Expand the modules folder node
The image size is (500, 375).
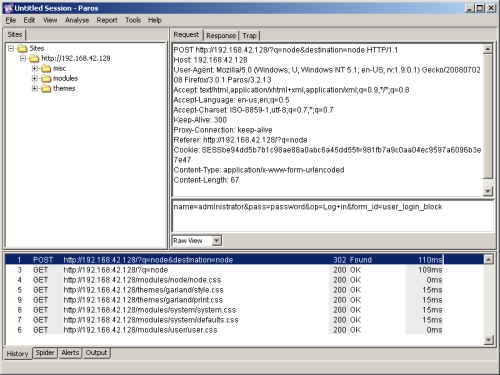pos(35,79)
